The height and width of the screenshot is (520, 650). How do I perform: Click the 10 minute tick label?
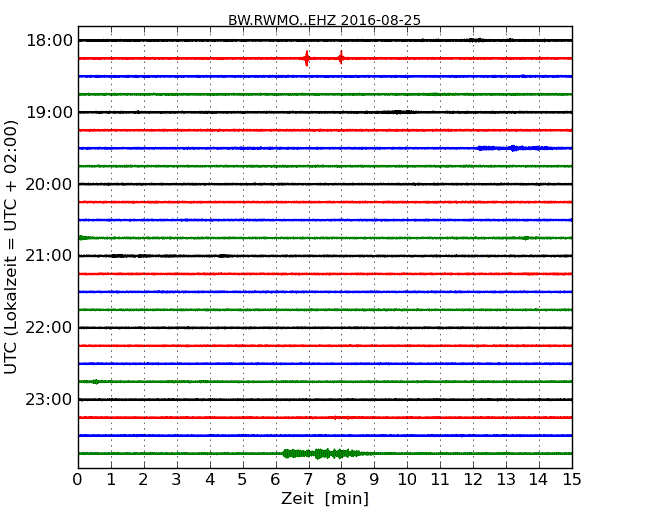pos(407,479)
